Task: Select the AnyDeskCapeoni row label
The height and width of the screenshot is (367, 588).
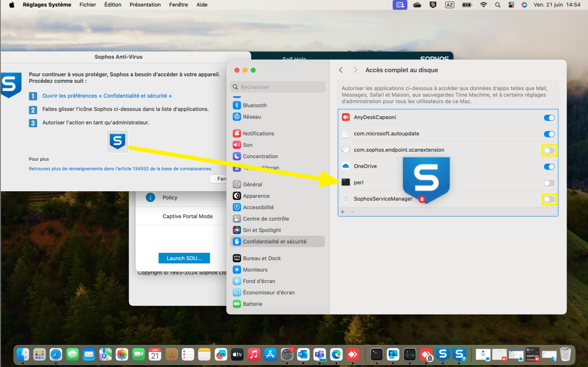Action: point(375,117)
